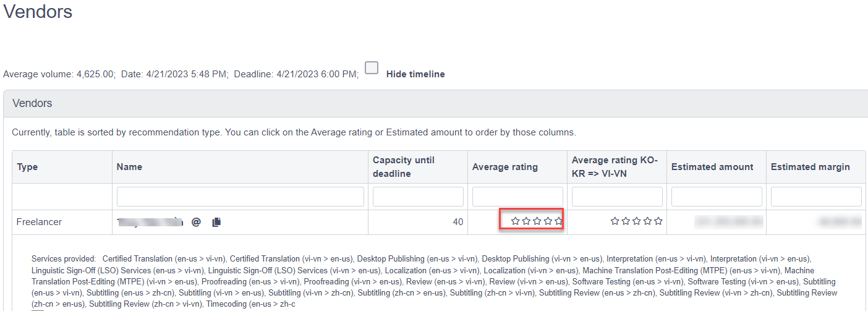
Task: Click the Average rating stars in the Freelancer row
Action: coord(537,221)
